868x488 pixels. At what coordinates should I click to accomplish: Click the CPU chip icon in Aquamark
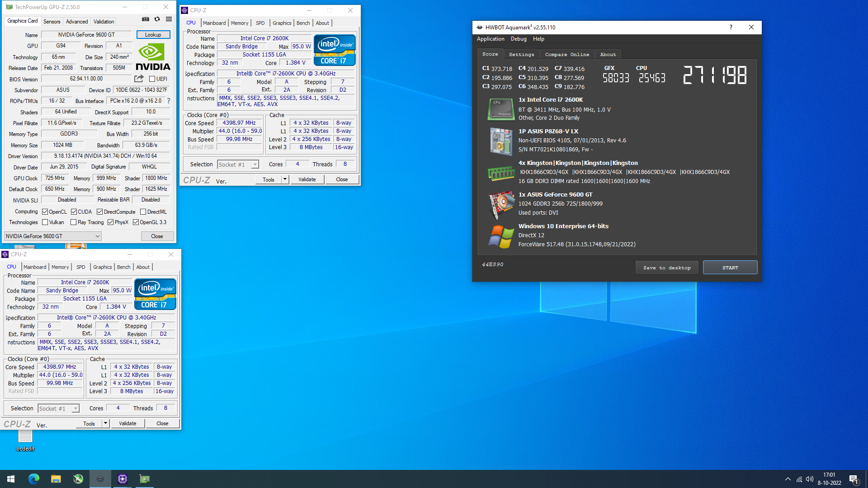click(501, 109)
